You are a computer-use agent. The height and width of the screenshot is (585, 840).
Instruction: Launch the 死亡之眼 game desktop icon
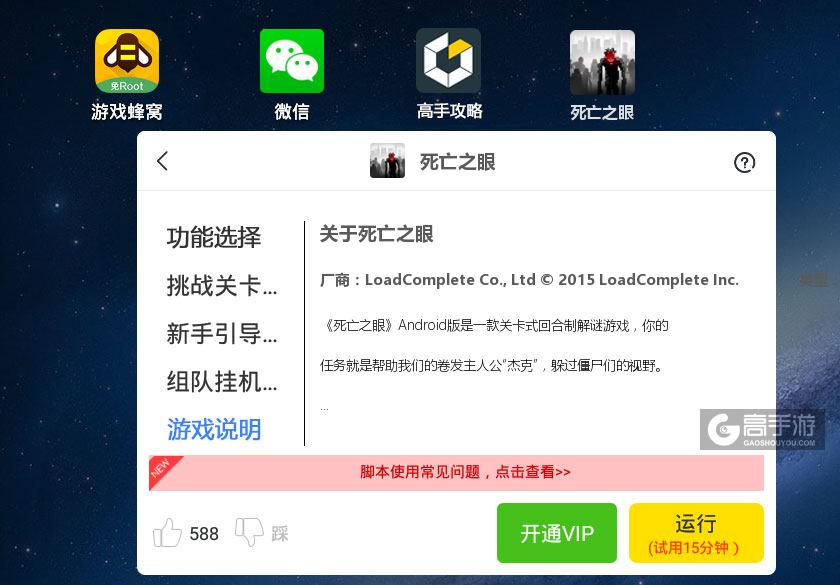[602, 63]
